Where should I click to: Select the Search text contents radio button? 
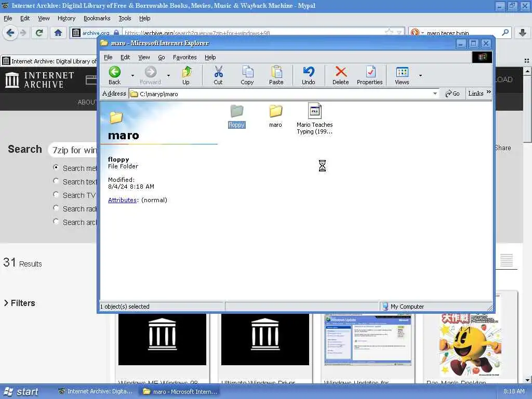(56, 181)
